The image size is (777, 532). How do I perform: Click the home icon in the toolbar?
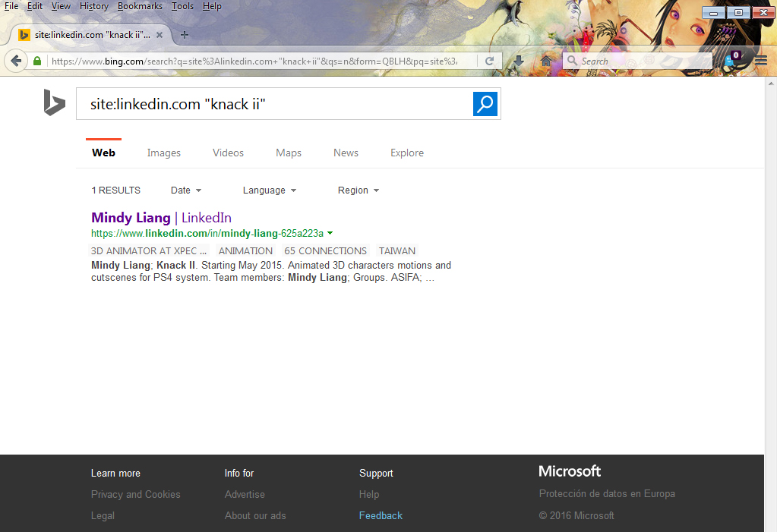coord(546,61)
